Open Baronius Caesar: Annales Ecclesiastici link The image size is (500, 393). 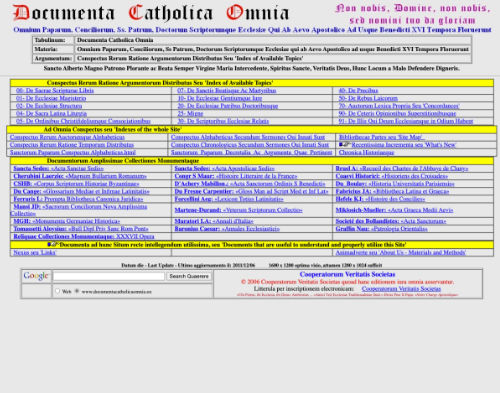[227, 229]
